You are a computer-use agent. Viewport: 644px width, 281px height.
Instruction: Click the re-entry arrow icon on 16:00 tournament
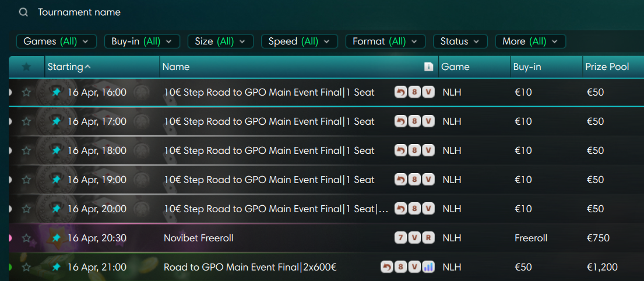(x=400, y=92)
